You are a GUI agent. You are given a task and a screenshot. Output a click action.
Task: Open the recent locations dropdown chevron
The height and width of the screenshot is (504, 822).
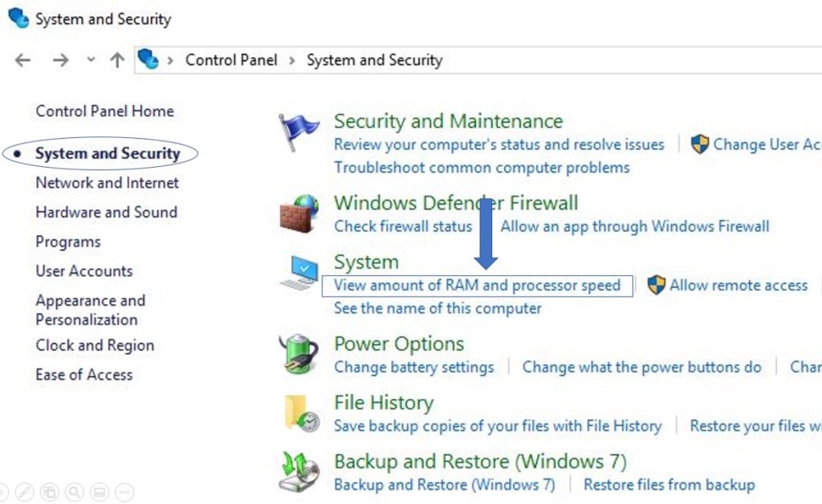91,60
